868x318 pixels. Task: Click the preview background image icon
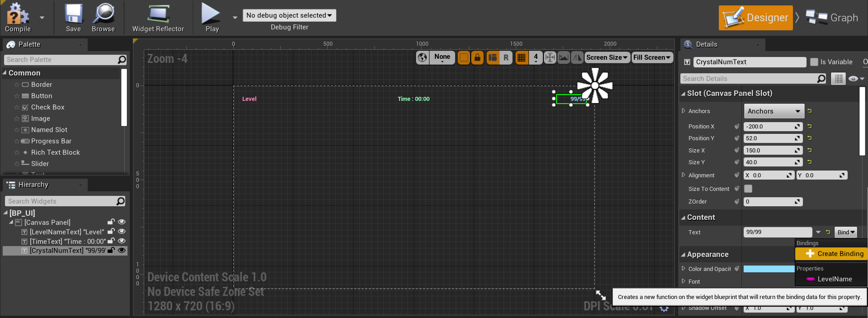tap(563, 57)
